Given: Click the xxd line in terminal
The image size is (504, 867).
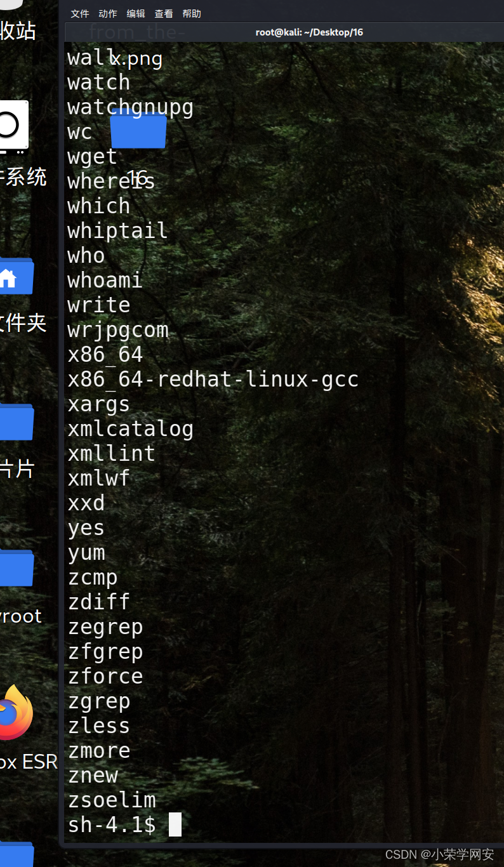Looking at the screenshot, I should click(x=86, y=503).
